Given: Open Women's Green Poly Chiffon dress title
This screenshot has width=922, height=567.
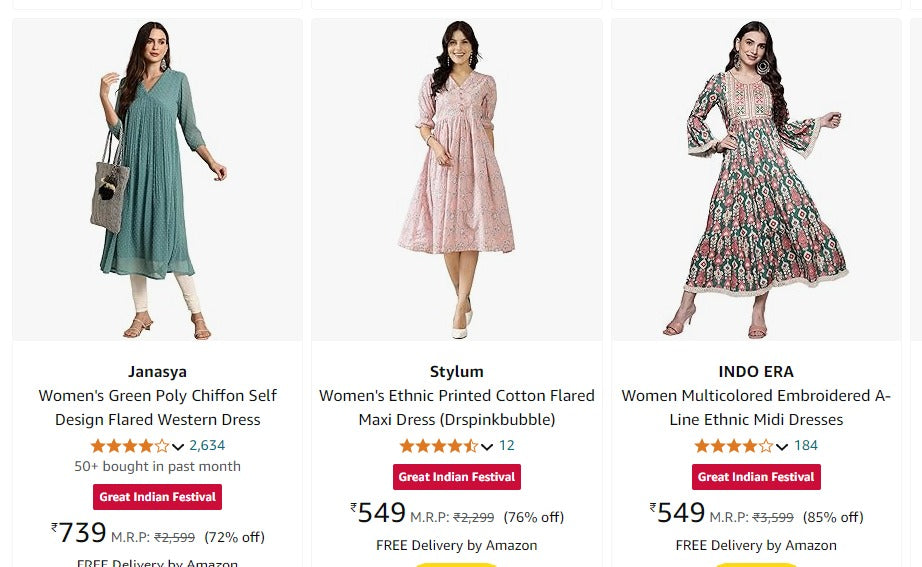Looking at the screenshot, I should point(157,407).
